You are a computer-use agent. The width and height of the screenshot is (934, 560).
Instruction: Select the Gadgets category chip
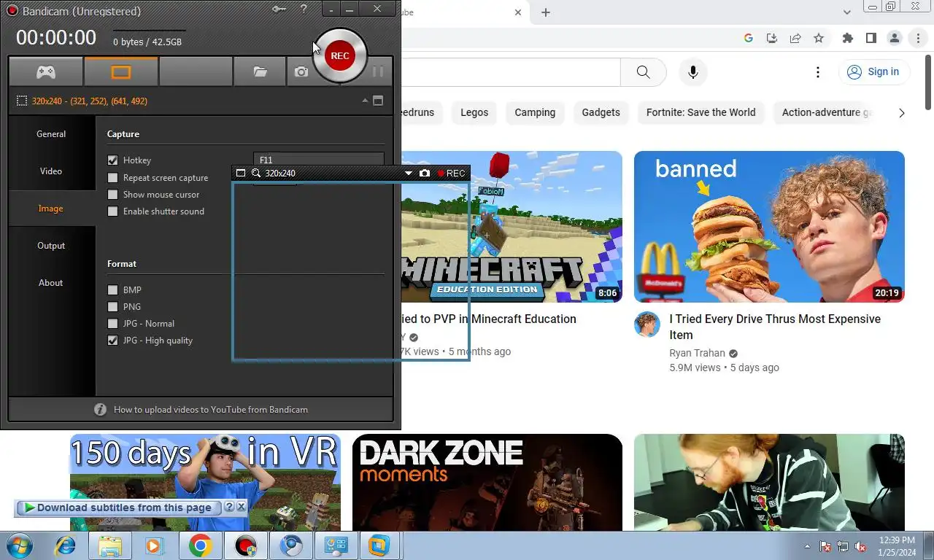click(601, 112)
